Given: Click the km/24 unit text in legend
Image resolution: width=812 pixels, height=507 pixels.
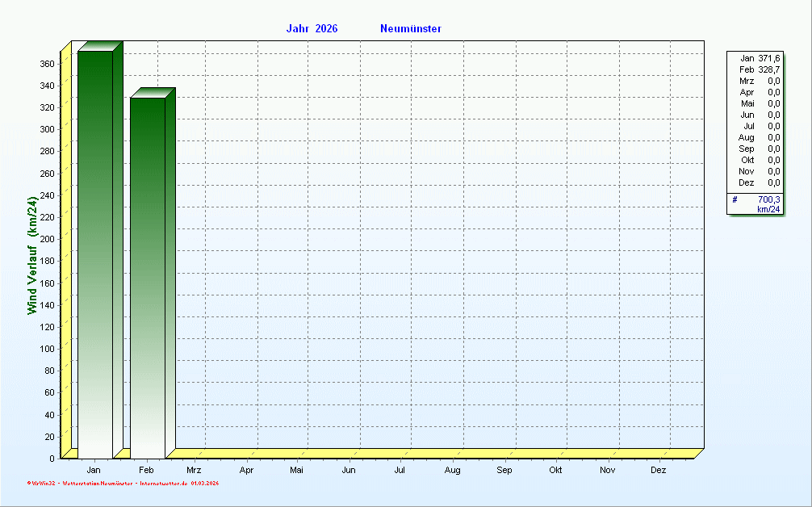Looking at the screenshot, I should tap(768, 210).
